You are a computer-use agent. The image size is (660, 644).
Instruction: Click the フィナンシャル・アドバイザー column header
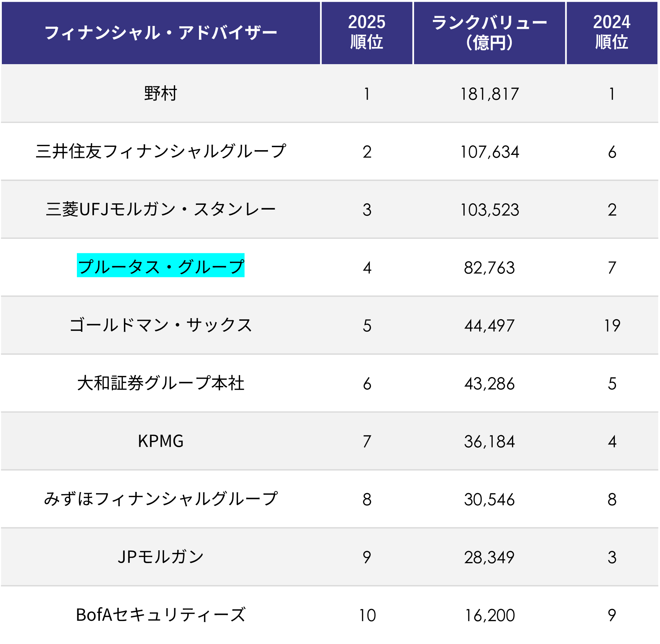point(161,33)
